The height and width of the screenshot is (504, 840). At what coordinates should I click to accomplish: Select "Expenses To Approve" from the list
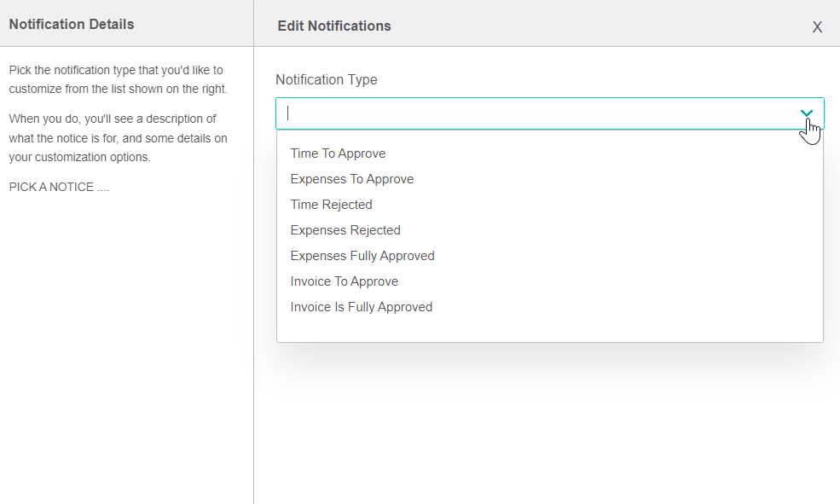[351, 179]
